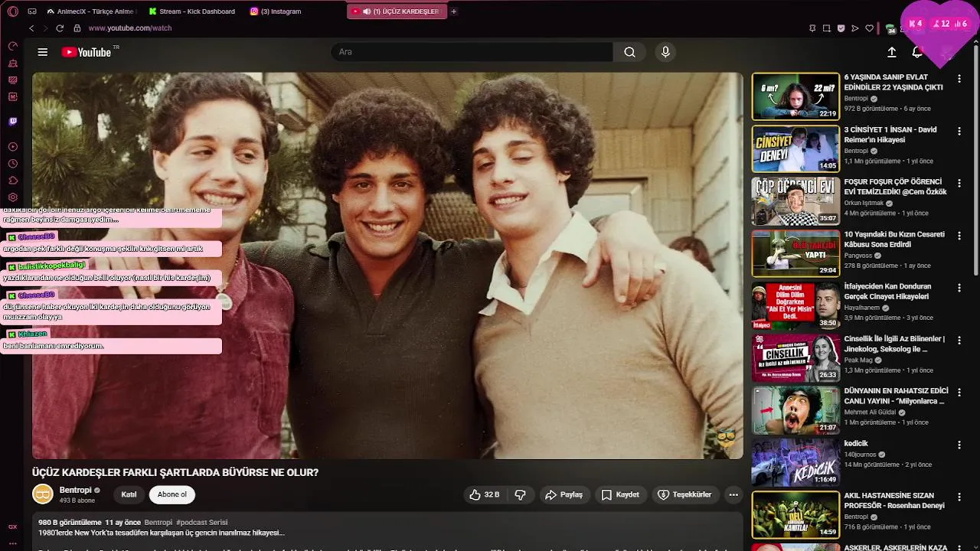This screenshot has height=551, width=980.
Task: Open options for 10 Yaşındaki Bu Kızın video
Action: pyautogui.click(x=959, y=235)
